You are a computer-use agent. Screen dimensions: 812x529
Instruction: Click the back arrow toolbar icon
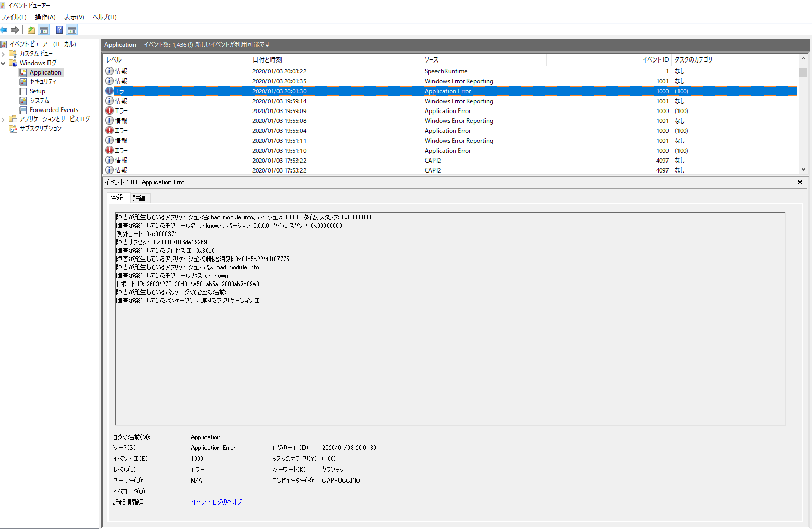pos(4,30)
